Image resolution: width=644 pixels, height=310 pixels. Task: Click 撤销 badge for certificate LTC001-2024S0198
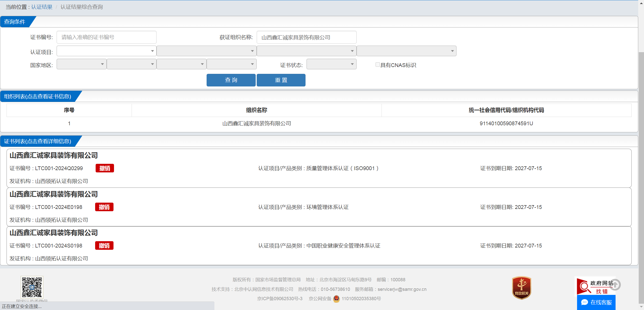pyautogui.click(x=104, y=245)
